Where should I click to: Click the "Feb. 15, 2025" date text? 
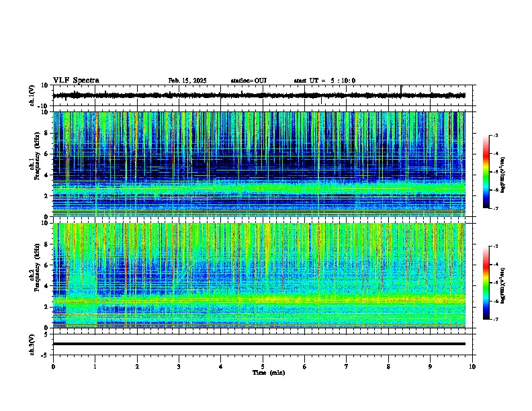tap(187, 81)
